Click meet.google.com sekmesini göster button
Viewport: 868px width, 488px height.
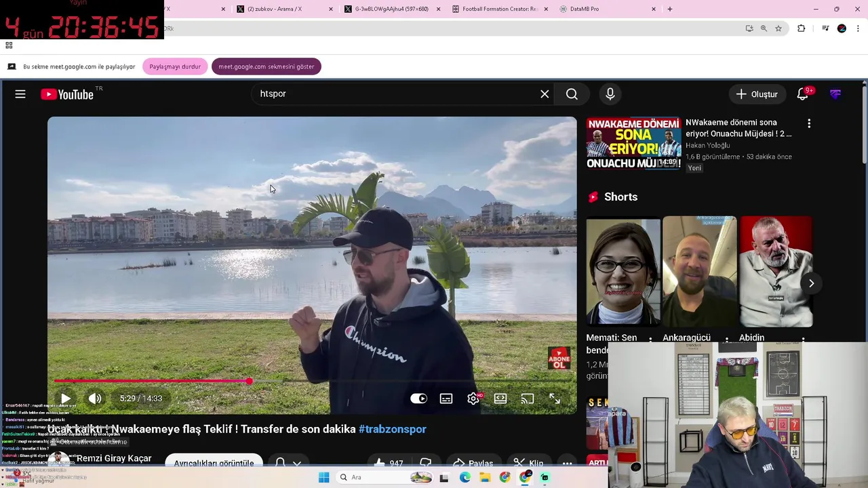267,66
